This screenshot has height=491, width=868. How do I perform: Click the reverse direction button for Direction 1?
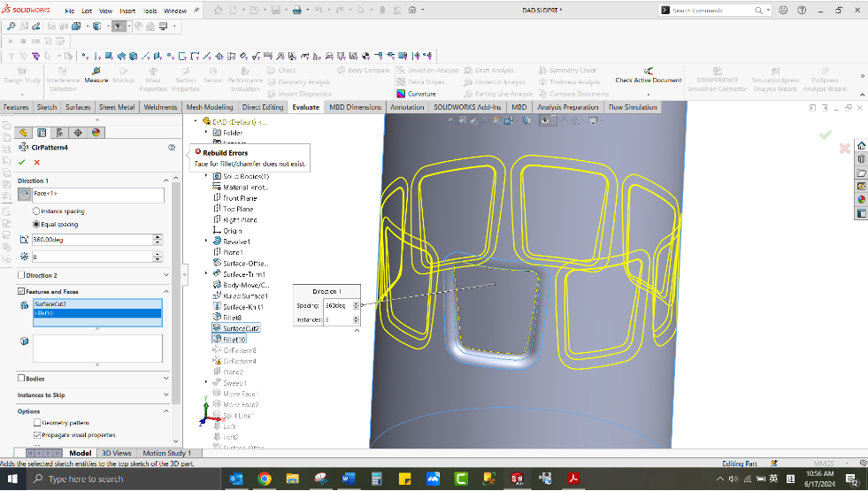coord(24,195)
